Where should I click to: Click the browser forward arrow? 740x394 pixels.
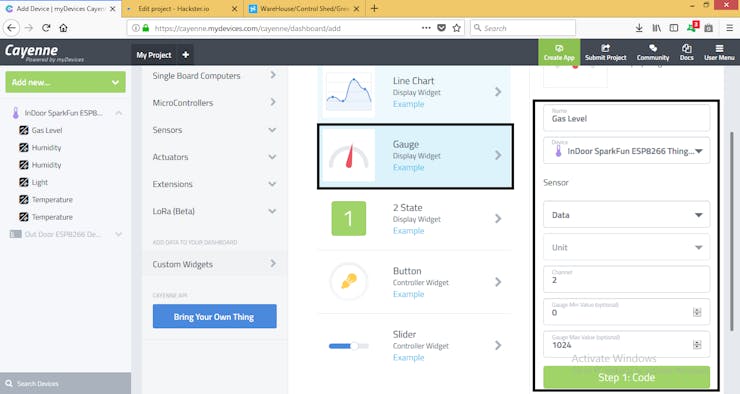click(29, 28)
